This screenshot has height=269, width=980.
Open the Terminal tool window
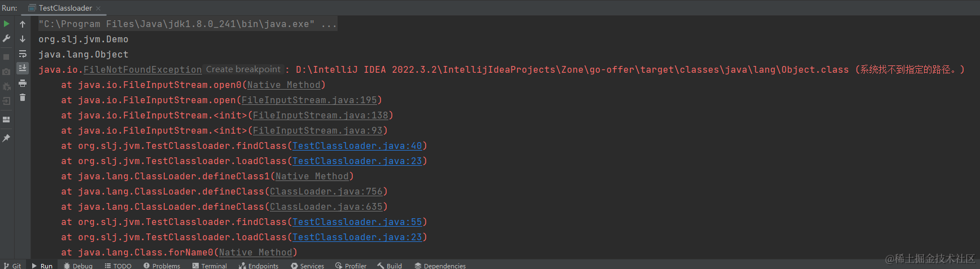tap(209, 266)
